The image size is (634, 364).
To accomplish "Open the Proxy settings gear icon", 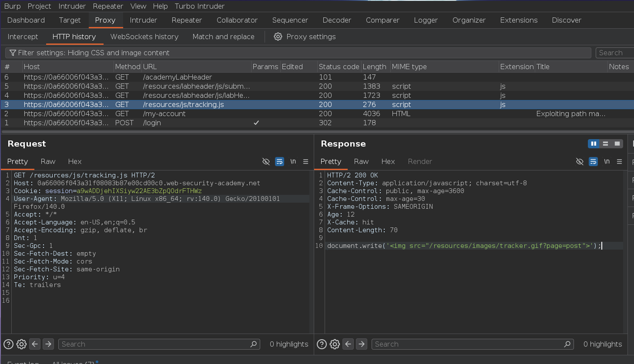I will pyautogui.click(x=278, y=37).
